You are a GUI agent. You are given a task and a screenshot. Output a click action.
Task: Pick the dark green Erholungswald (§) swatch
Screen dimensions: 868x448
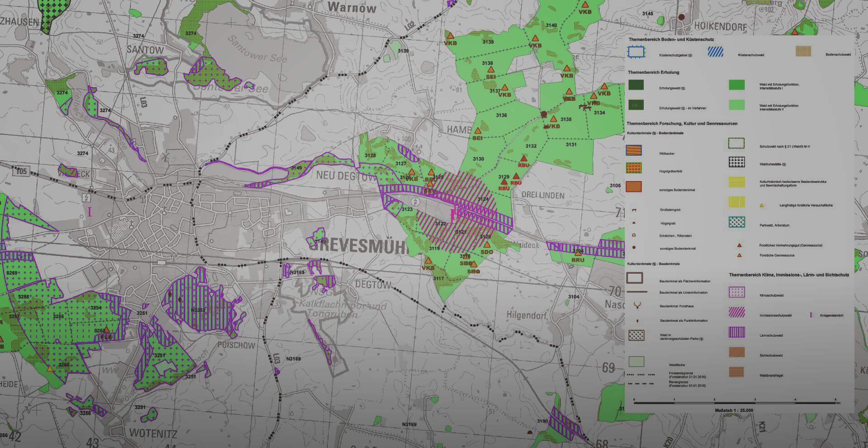pyautogui.click(x=636, y=85)
